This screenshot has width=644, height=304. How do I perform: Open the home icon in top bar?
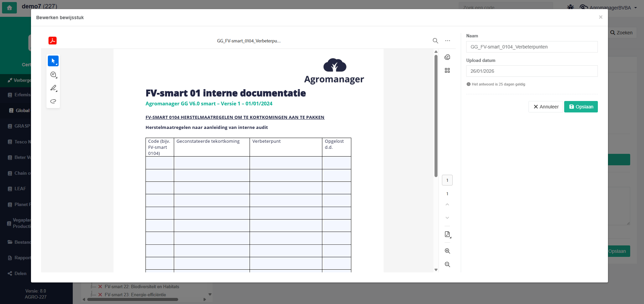pos(9,7)
